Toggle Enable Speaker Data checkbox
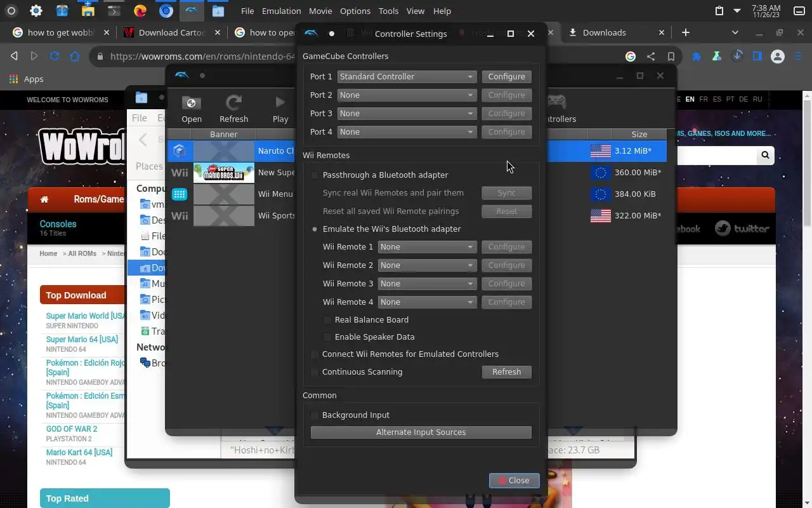The width and height of the screenshot is (812, 508). point(327,337)
